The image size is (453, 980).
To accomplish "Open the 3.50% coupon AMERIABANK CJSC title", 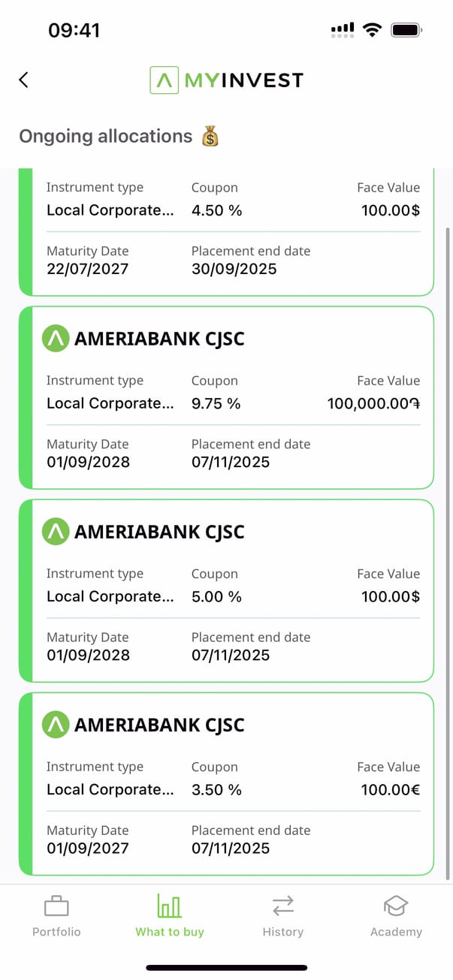I will [159, 725].
